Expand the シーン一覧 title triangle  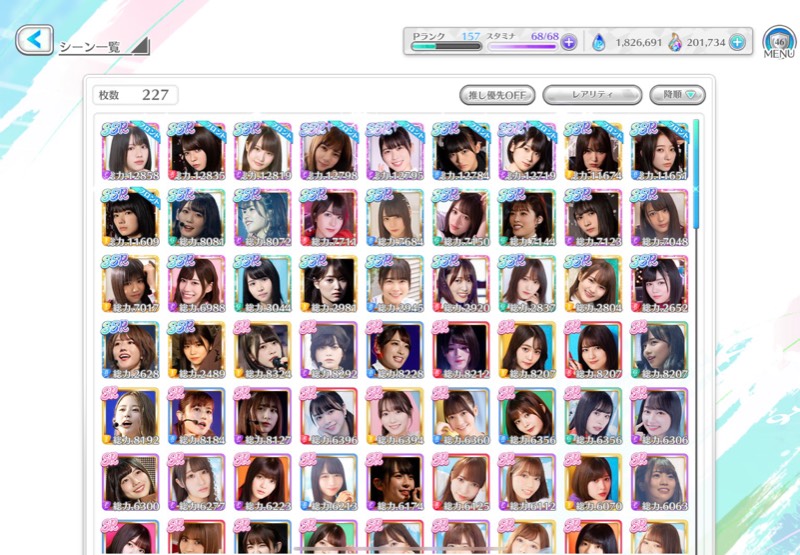point(140,46)
